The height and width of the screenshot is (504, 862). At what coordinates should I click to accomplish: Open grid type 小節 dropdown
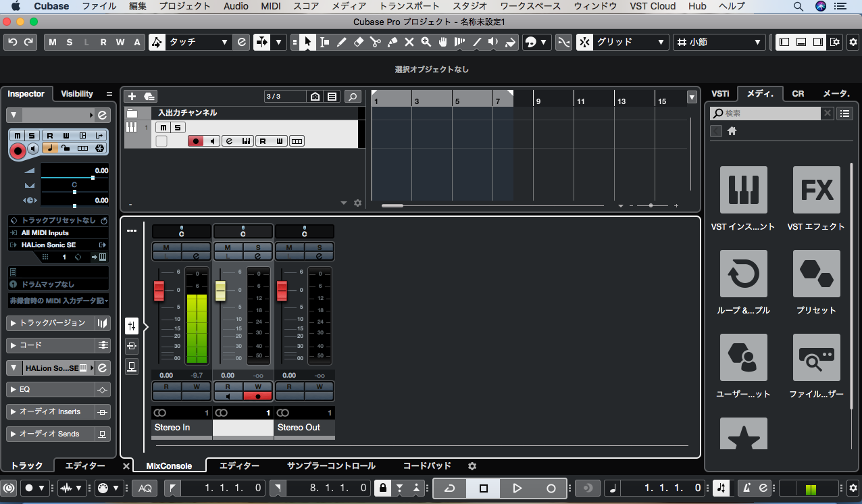(x=720, y=42)
